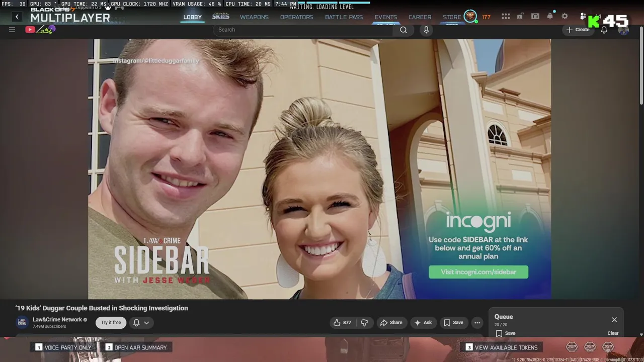Click the YouTube logo icon
The height and width of the screenshot is (362, 644).
coord(30,30)
